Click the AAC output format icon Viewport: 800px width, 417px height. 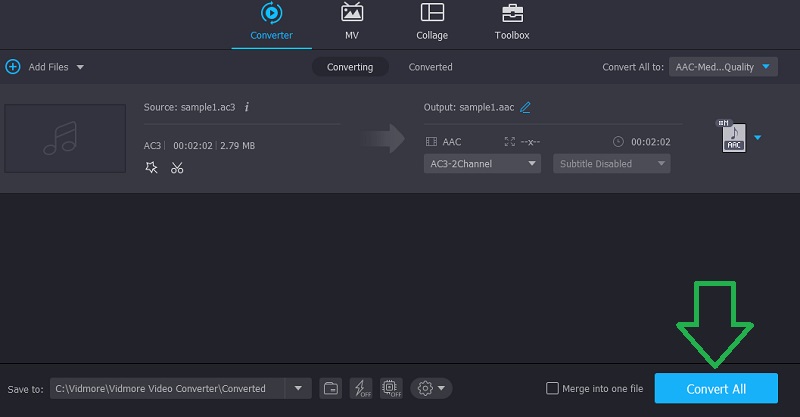(x=733, y=139)
